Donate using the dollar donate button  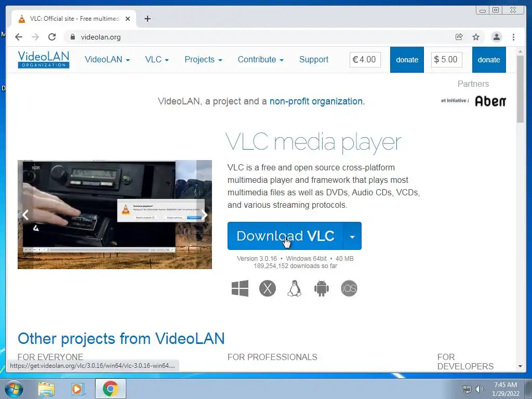click(x=489, y=60)
